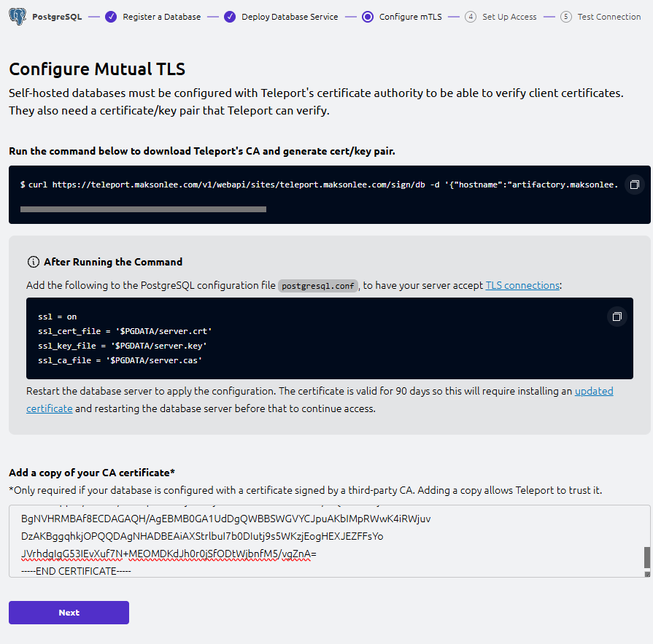Image resolution: width=653 pixels, height=644 pixels.
Task: Select the Test Connection step label
Action: click(x=608, y=17)
